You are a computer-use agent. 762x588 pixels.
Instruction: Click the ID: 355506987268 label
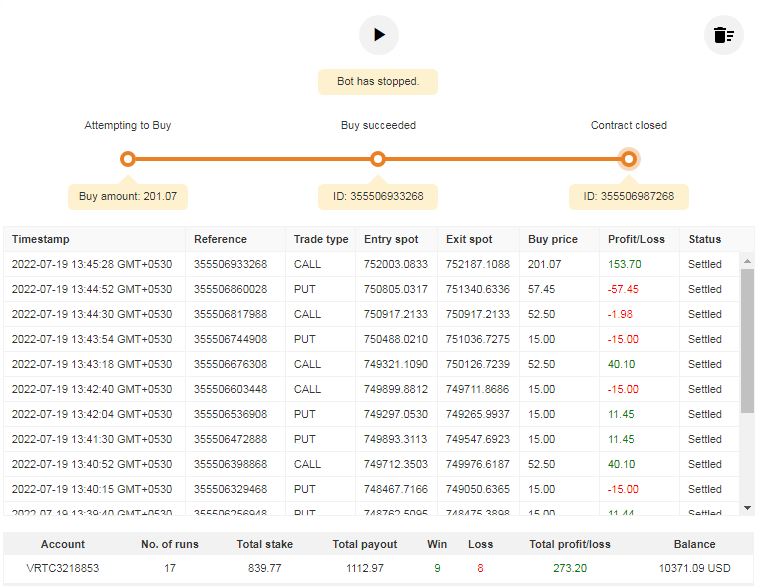[628, 196]
